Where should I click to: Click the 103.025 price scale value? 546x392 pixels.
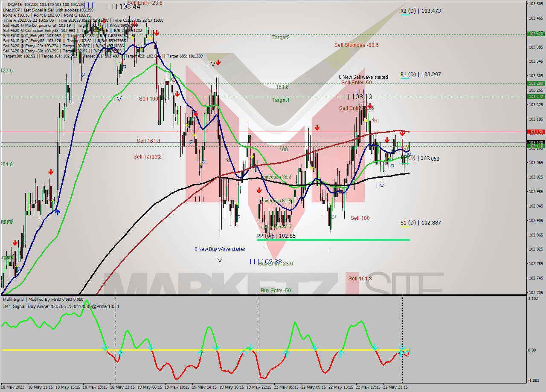tap(536, 177)
